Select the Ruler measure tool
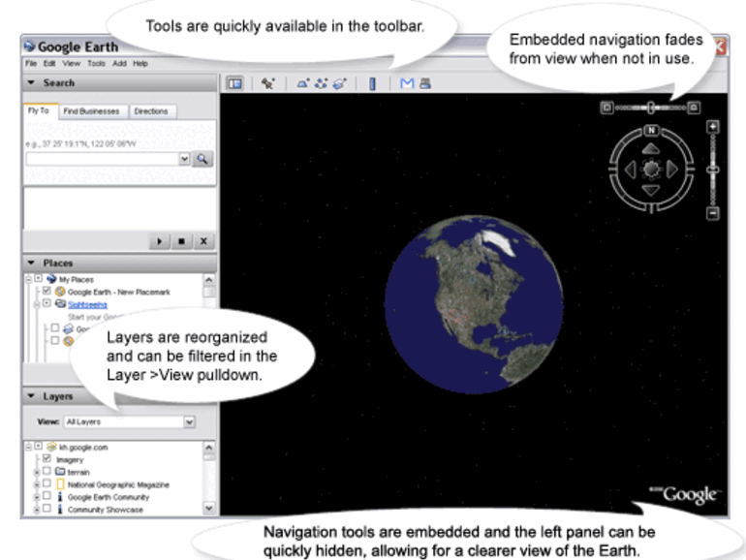The height and width of the screenshot is (560, 746). (x=372, y=84)
